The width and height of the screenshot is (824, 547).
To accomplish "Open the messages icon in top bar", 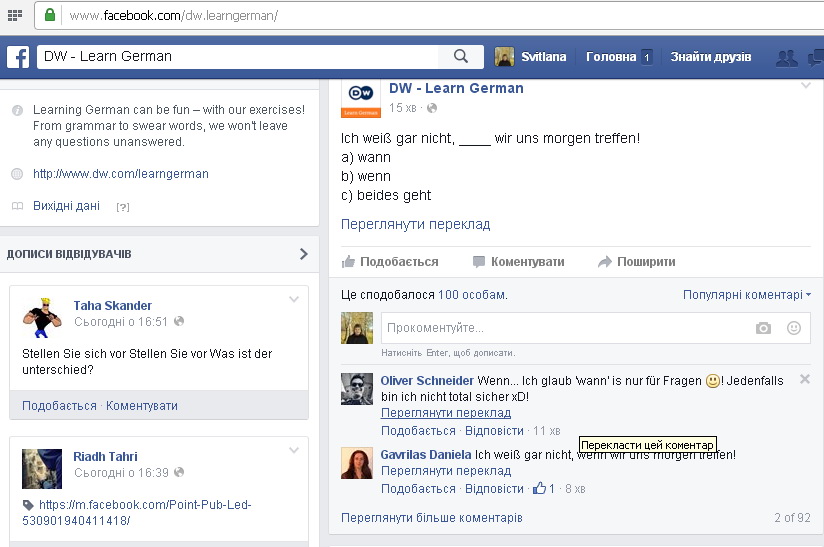I will [816, 57].
